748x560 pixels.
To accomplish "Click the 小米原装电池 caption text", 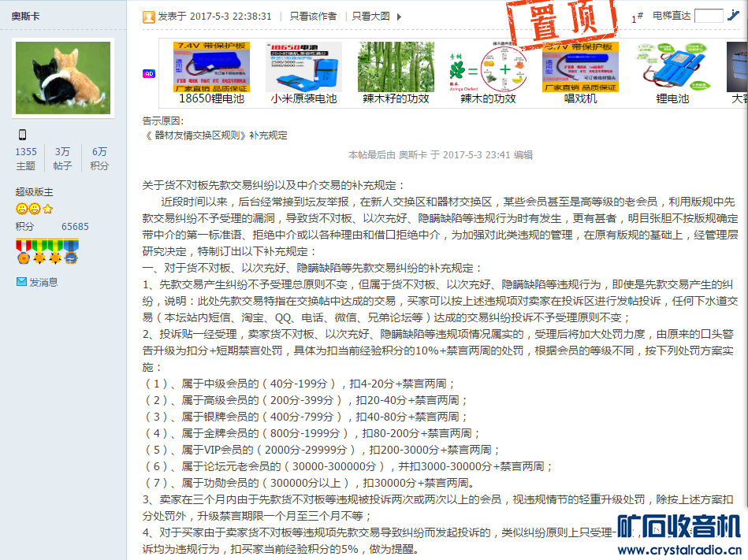I will (x=304, y=98).
